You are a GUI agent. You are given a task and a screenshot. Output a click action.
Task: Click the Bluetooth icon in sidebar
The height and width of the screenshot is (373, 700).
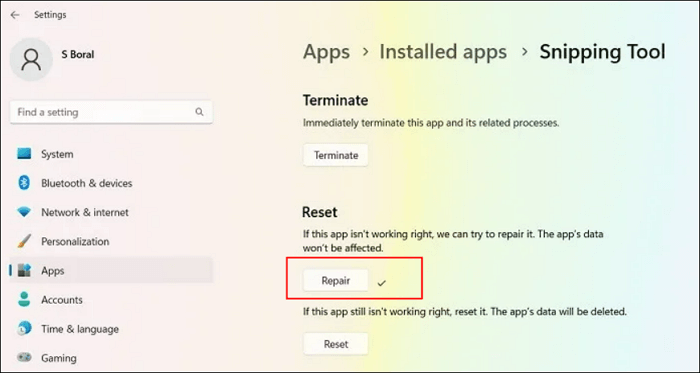[24, 183]
